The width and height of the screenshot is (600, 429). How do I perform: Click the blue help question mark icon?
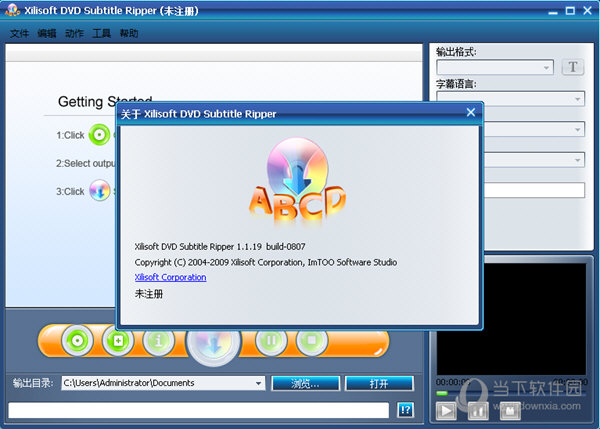tap(405, 410)
